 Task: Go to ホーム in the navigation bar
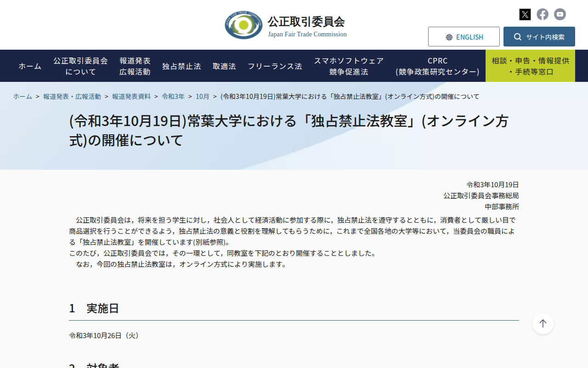click(x=30, y=66)
